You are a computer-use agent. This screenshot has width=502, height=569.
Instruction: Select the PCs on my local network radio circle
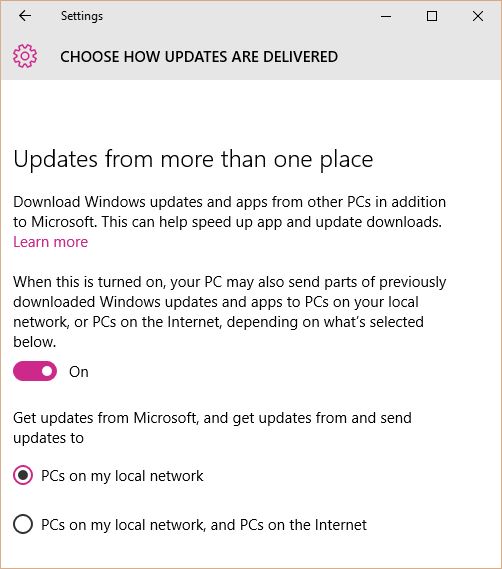pos(23,475)
